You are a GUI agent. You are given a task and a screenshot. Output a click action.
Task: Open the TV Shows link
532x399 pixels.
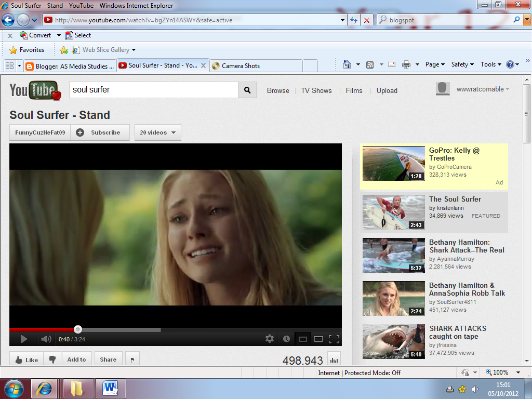316,90
